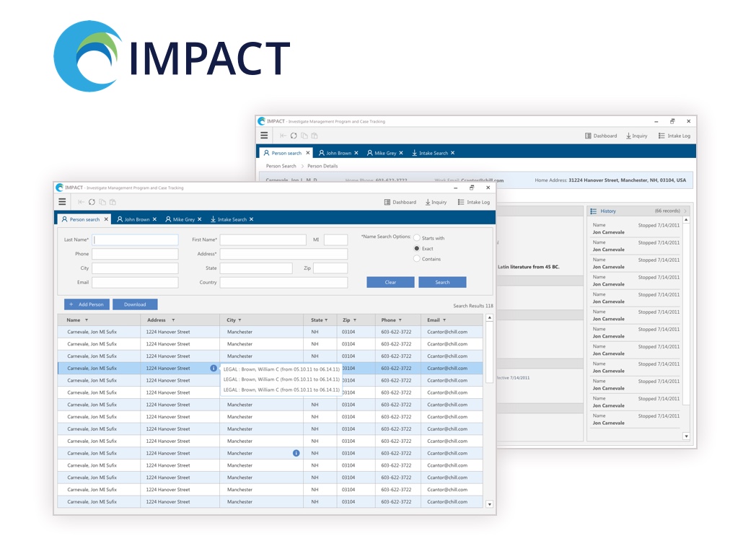Click the Search button

coord(442,282)
